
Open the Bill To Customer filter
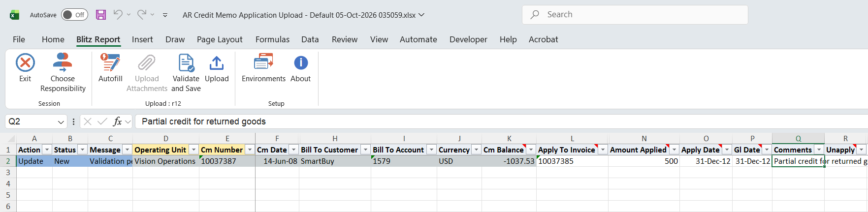[x=365, y=150]
